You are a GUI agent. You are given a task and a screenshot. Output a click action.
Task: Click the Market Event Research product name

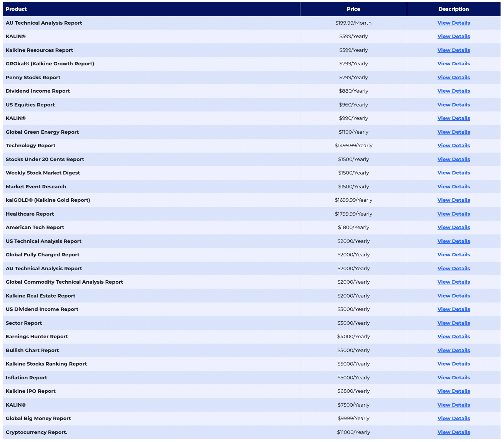tap(36, 186)
